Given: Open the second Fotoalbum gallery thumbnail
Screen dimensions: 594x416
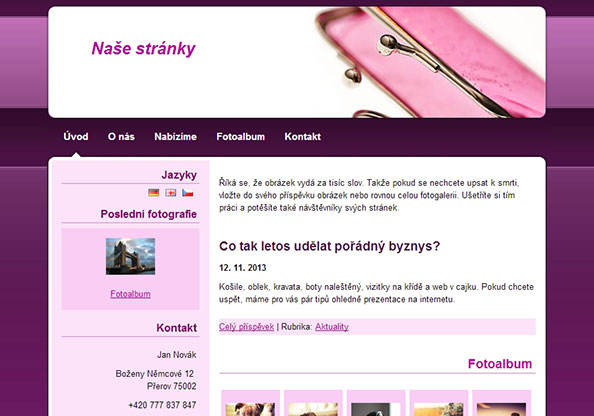Looking at the screenshot, I should [313, 409].
